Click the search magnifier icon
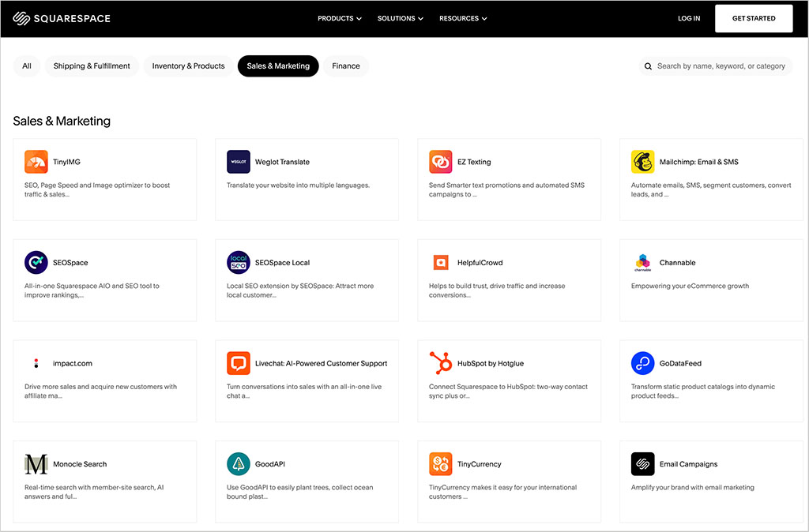Viewport: 809px width, 532px height. pos(648,66)
